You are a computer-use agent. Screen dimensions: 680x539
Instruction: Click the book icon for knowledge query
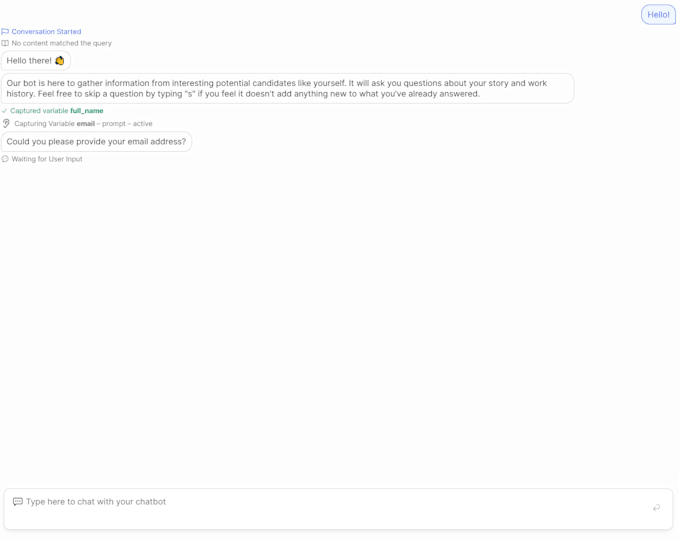tap(5, 44)
